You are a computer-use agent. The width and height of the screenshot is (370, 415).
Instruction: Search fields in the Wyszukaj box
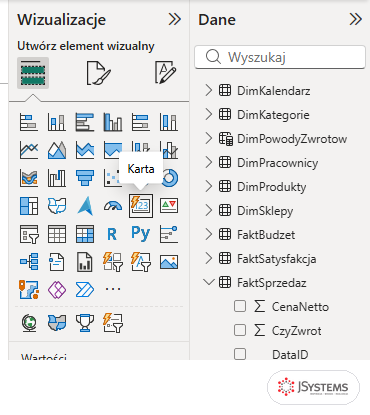[280, 57]
